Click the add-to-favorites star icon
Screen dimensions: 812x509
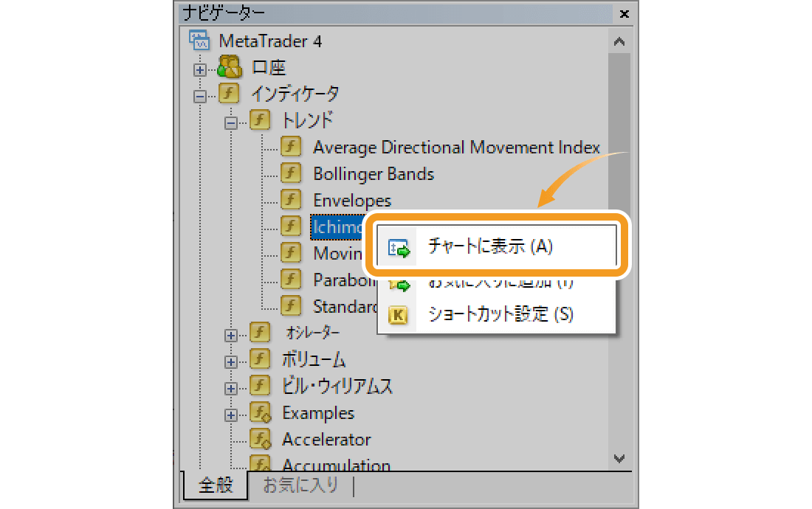pyautogui.click(x=399, y=285)
